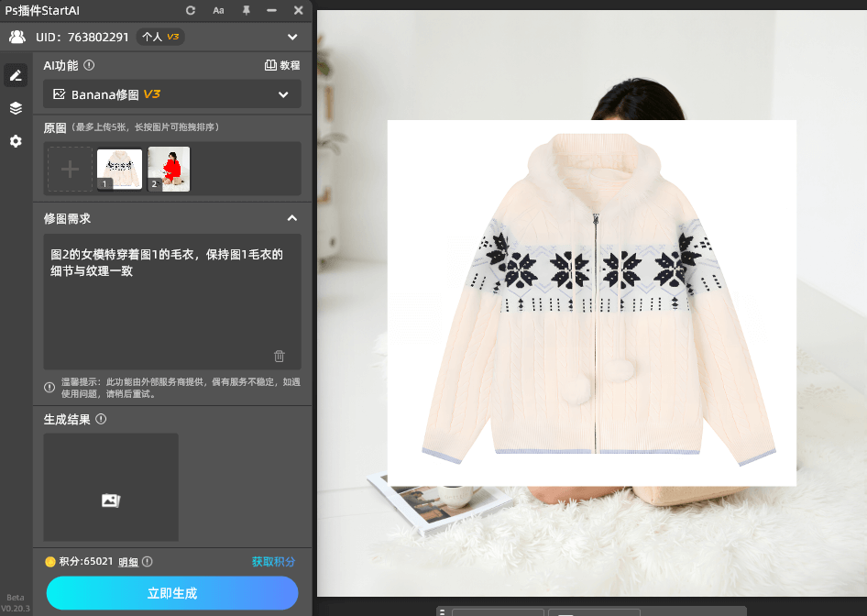Viewport: 867px width, 616px height.
Task: Click the refresh icon in the title bar
Action: click(x=190, y=10)
